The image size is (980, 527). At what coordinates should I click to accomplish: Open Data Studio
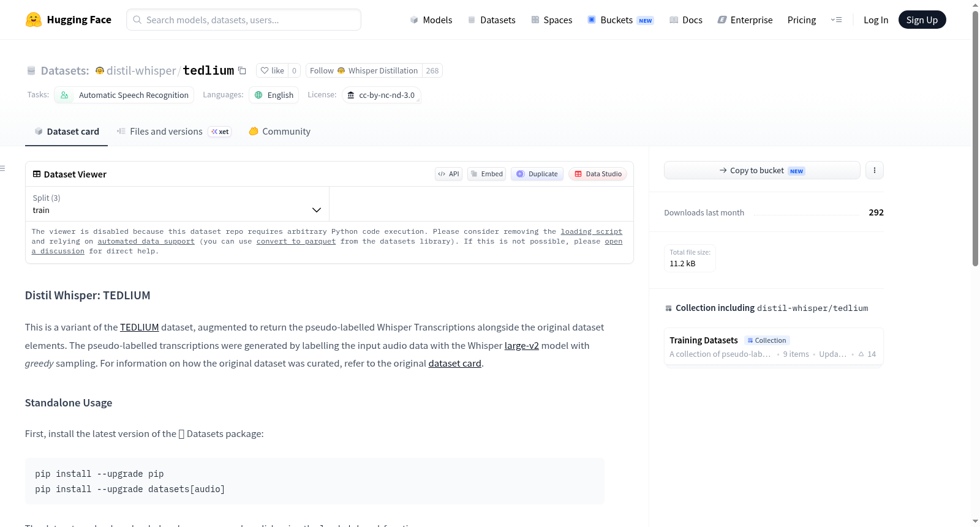click(598, 174)
